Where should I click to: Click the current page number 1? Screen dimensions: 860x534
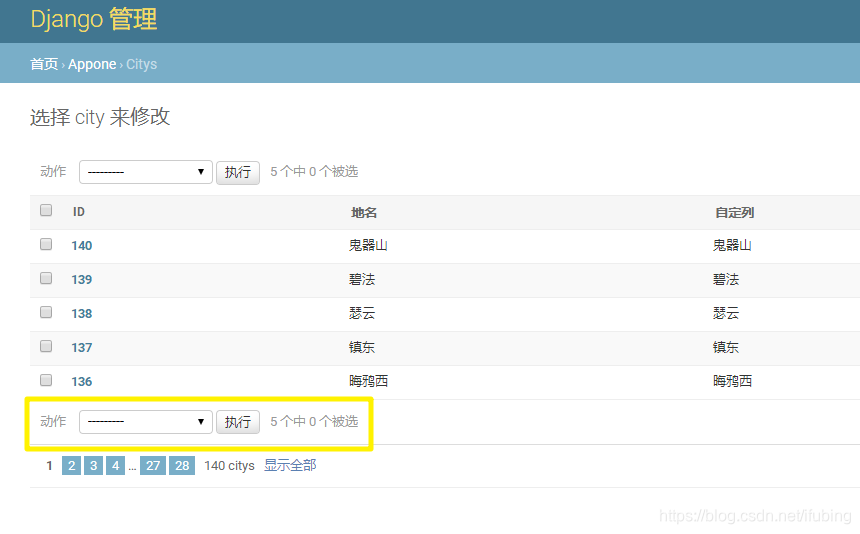(x=49, y=465)
